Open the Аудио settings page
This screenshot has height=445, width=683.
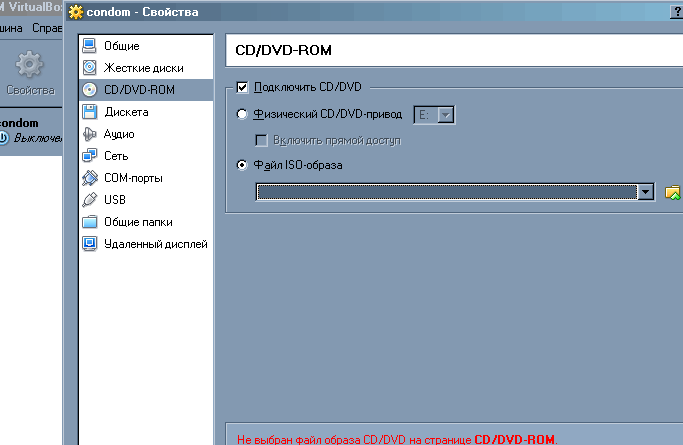146,134
